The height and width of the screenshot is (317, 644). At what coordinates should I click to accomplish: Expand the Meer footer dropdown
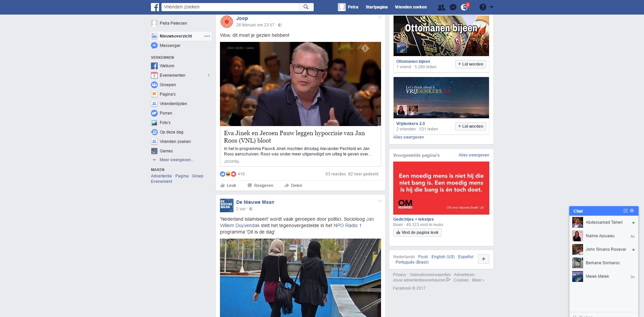point(478,280)
